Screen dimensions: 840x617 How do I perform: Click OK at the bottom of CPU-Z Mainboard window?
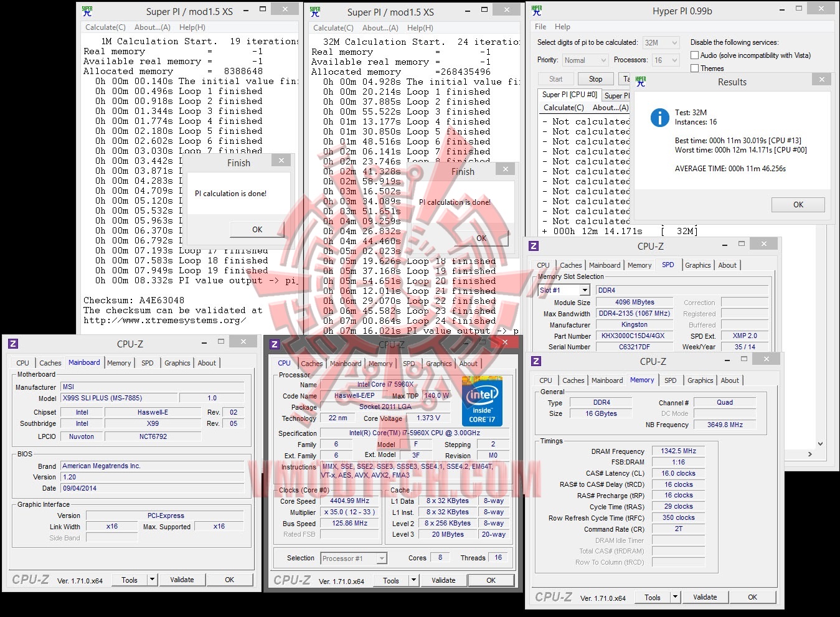coord(230,580)
